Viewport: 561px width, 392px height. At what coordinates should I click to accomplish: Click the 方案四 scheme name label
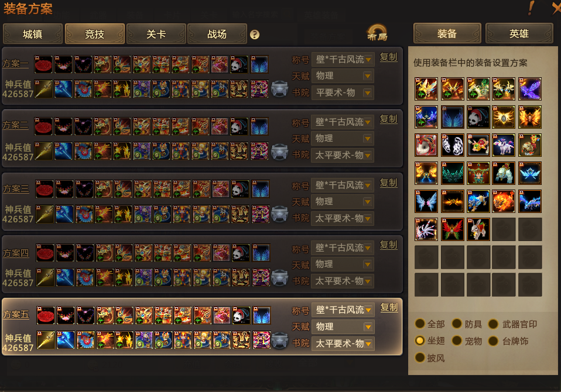coord(16,253)
